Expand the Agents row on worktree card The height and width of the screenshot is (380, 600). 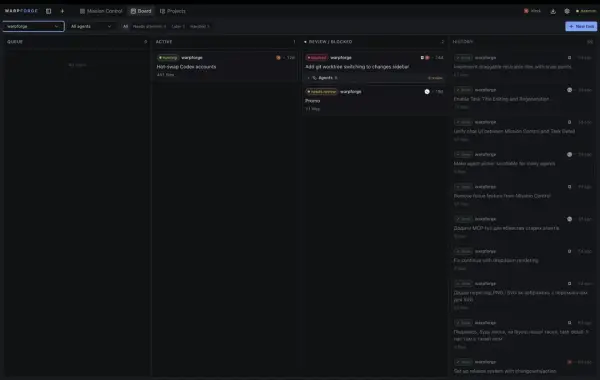pos(374,78)
